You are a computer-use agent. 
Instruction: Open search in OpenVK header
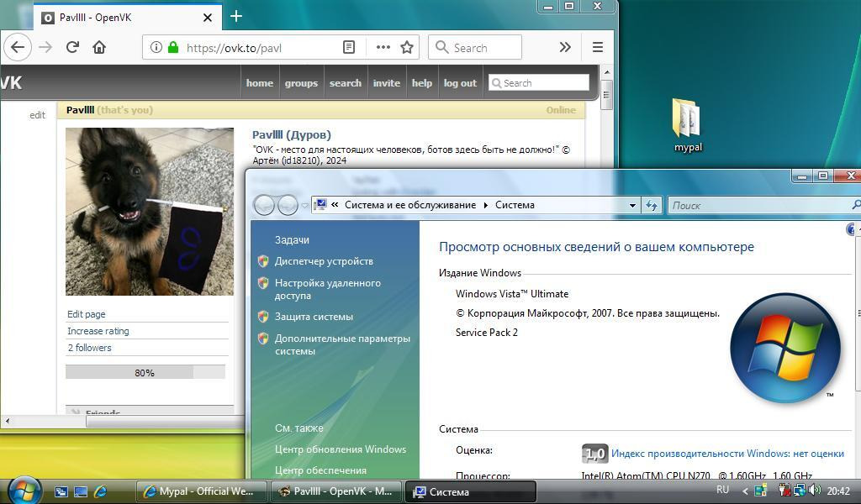[346, 83]
